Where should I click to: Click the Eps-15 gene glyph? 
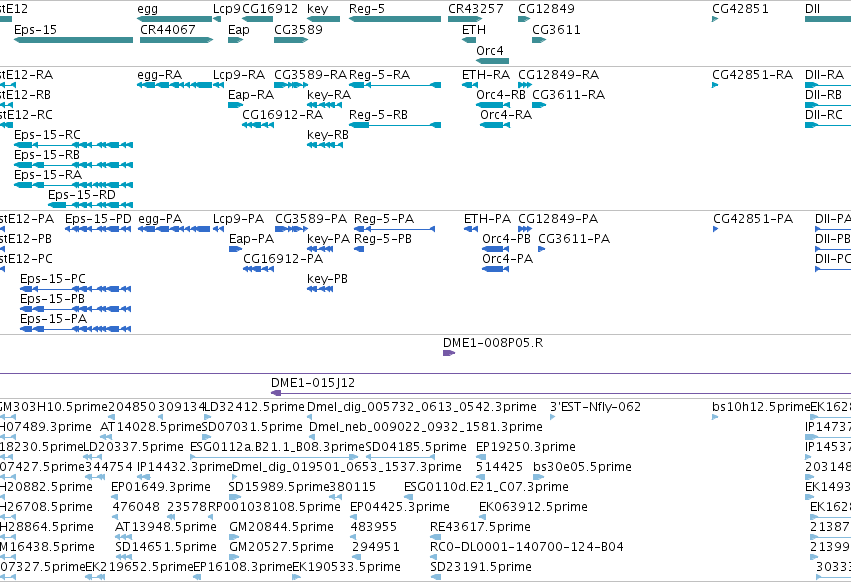[x=73, y=40]
